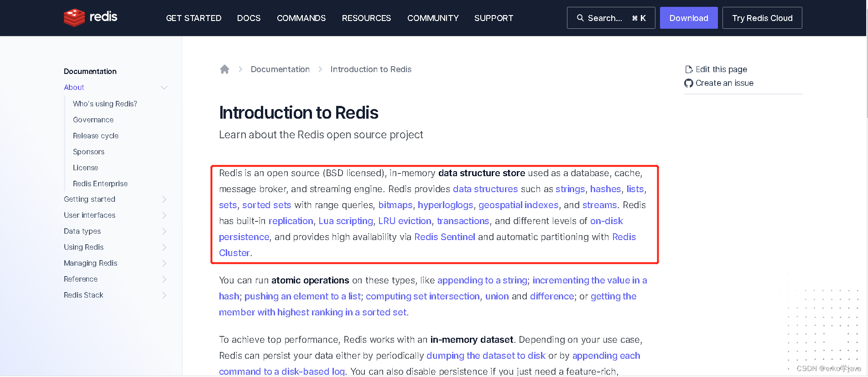
Task: Follow dumping the dataset to disk link
Action: pyautogui.click(x=486, y=356)
